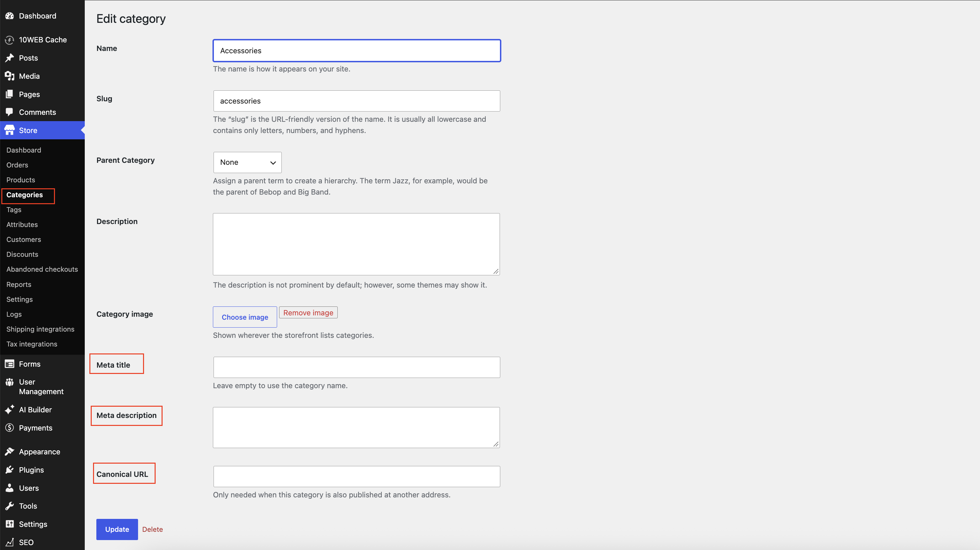Open the Appearance menu label
This screenshot has width=980, height=550.
pos(40,452)
